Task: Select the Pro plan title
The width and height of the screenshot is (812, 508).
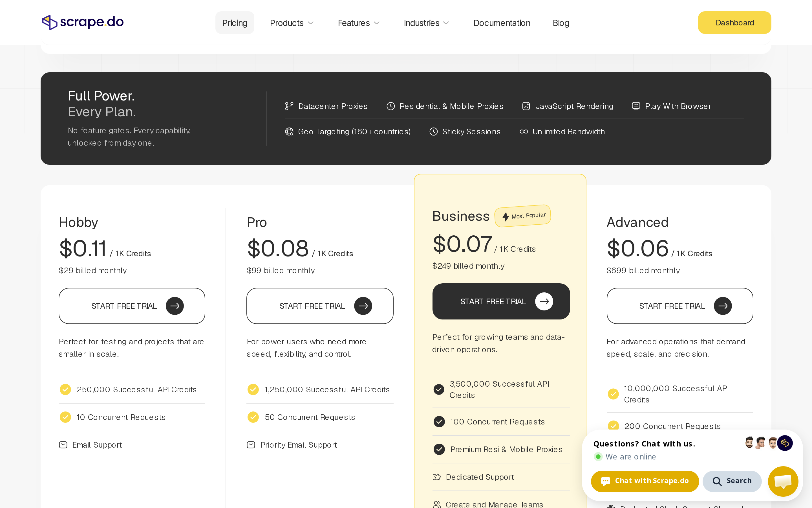Action: click(x=257, y=222)
